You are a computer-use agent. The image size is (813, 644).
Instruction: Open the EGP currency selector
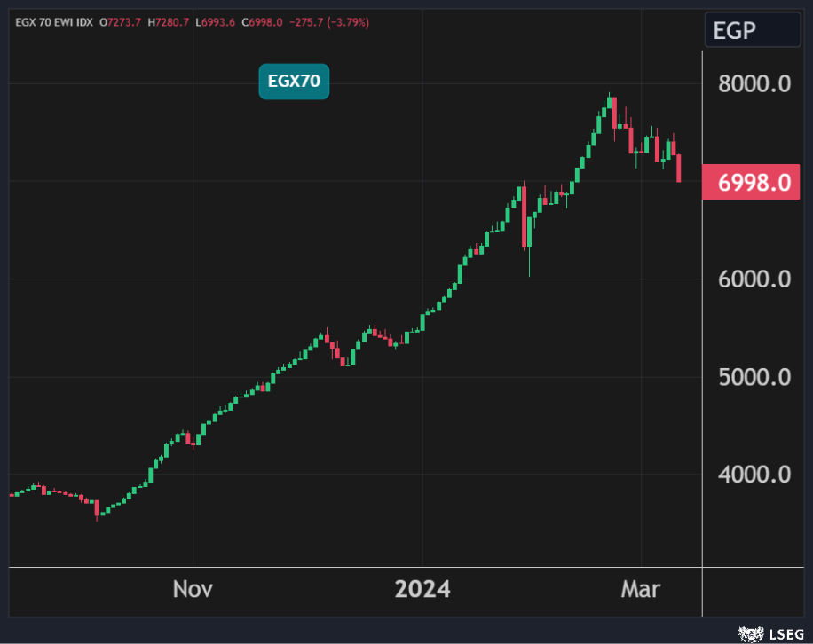(x=752, y=31)
